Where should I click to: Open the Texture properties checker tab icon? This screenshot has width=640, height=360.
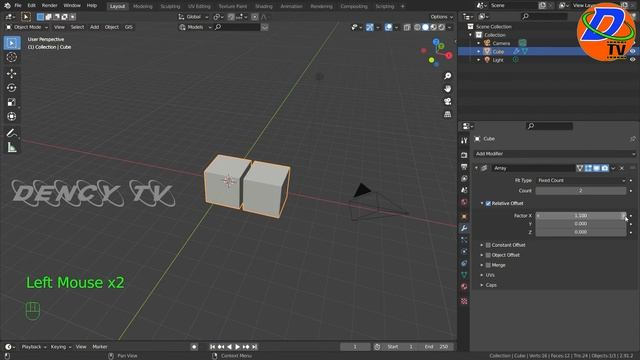pos(464,301)
